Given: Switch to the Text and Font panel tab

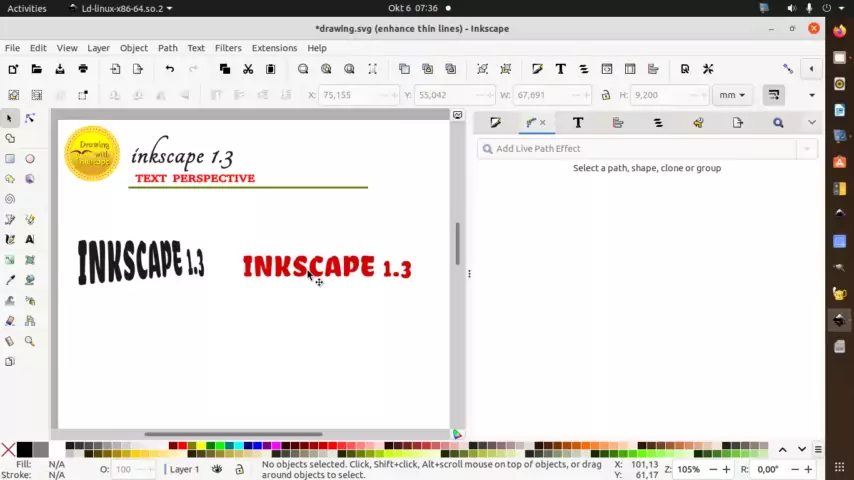Looking at the screenshot, I should pyautogui.click(x=578, y=122).
